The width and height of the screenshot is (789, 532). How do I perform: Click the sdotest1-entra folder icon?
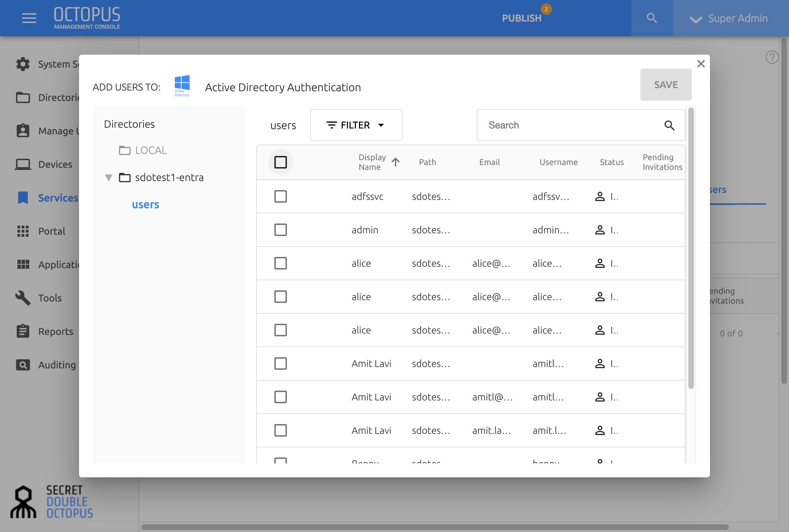pos(125,178)
